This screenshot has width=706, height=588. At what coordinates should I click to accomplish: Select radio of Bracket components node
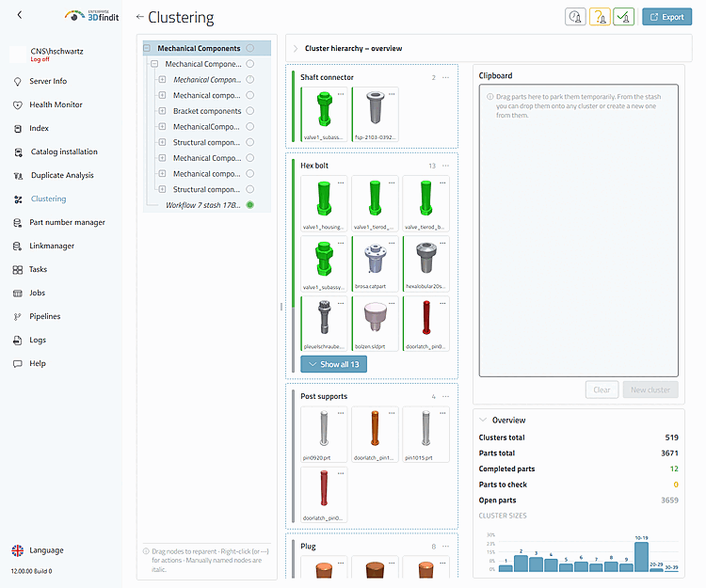click(x=250, y=111)
